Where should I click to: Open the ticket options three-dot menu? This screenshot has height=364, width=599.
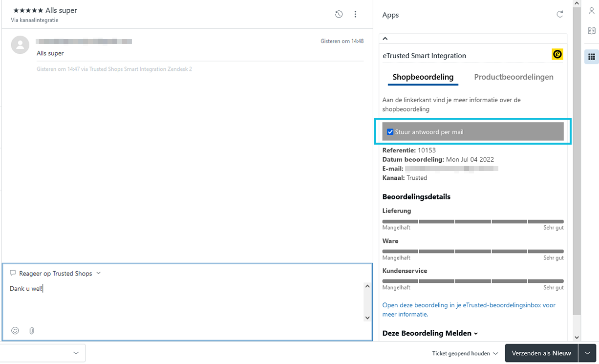[x=356, y=14]
